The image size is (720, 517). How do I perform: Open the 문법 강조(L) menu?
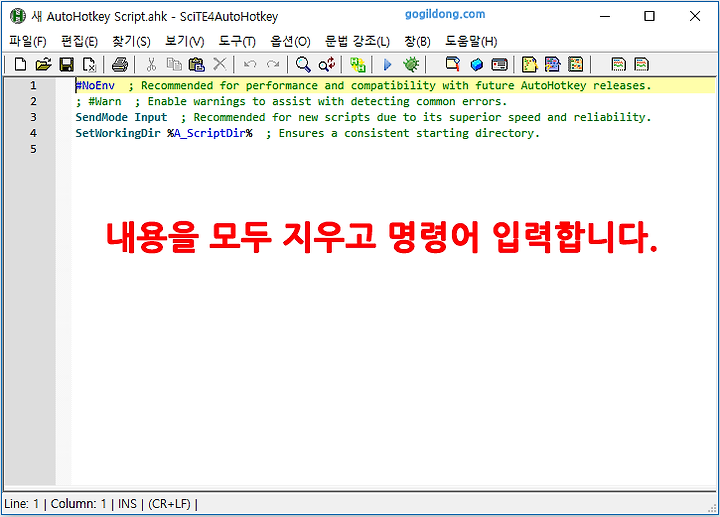[x=357, y=41]
